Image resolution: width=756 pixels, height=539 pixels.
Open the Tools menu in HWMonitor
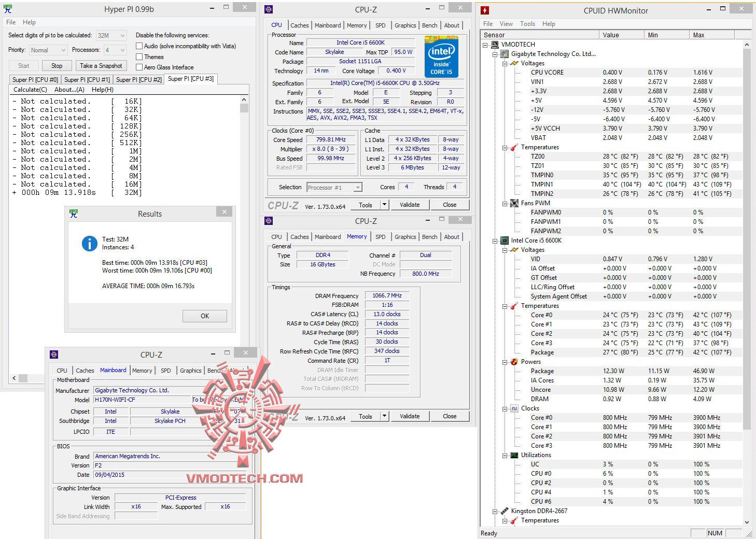pyautogui.click(x=527, y=24)
